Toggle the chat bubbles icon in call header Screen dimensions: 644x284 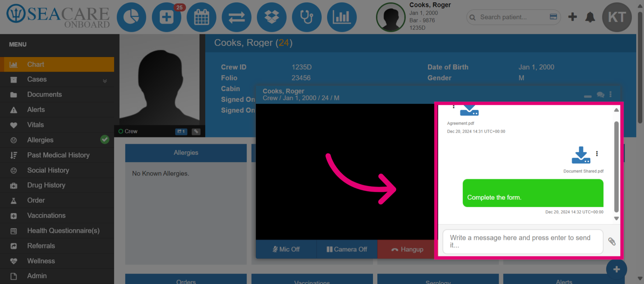click(x=600, y=95)
